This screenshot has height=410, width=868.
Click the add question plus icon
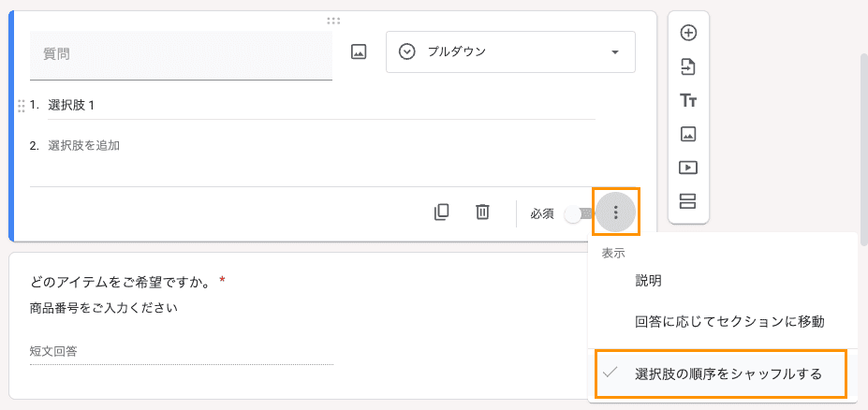click(x=688, y=33)
